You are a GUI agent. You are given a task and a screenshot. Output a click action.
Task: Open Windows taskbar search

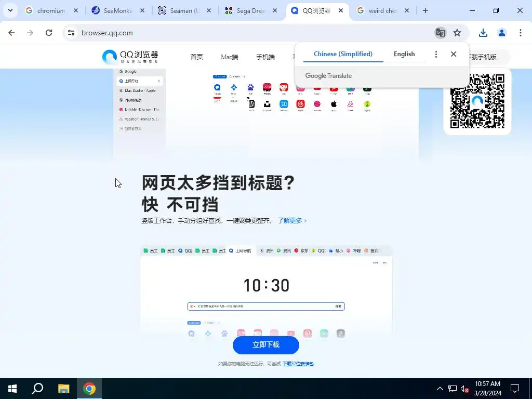(37, 389)
